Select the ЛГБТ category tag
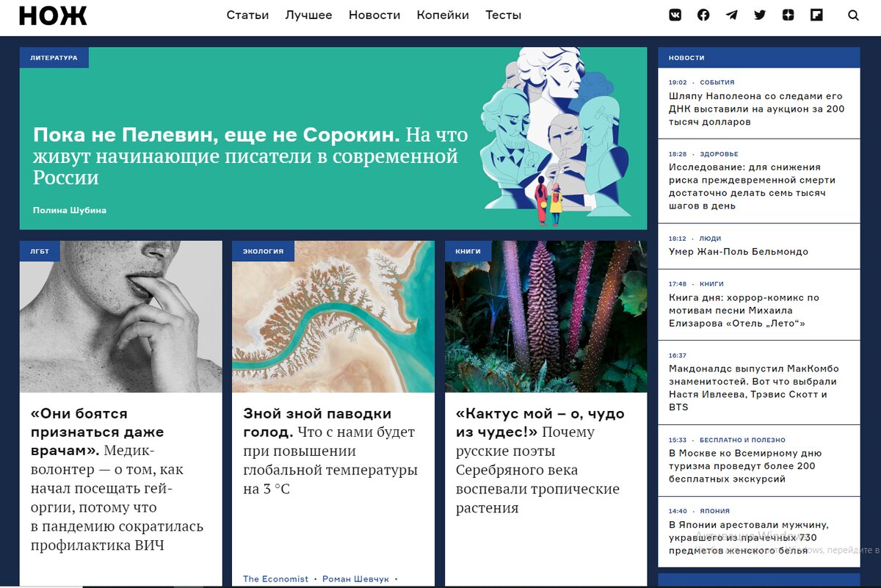Screen dimensions: 881x588 pyautogui.click(x=40, y=251)
